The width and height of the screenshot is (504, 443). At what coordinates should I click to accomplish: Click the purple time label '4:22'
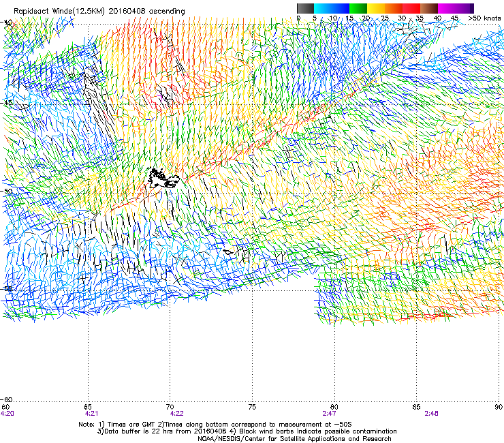tap(177, 414)
